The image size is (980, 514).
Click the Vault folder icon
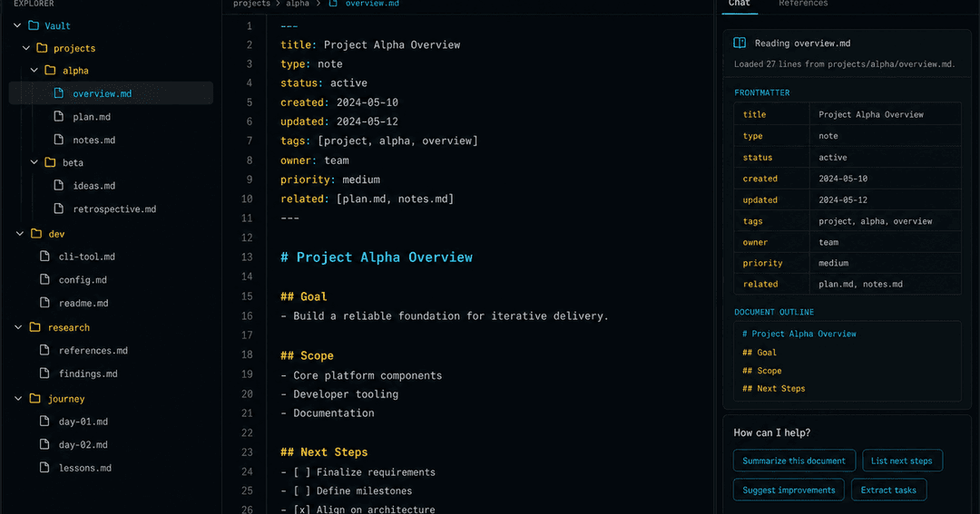pyautogui.click(x=34, y=25)
